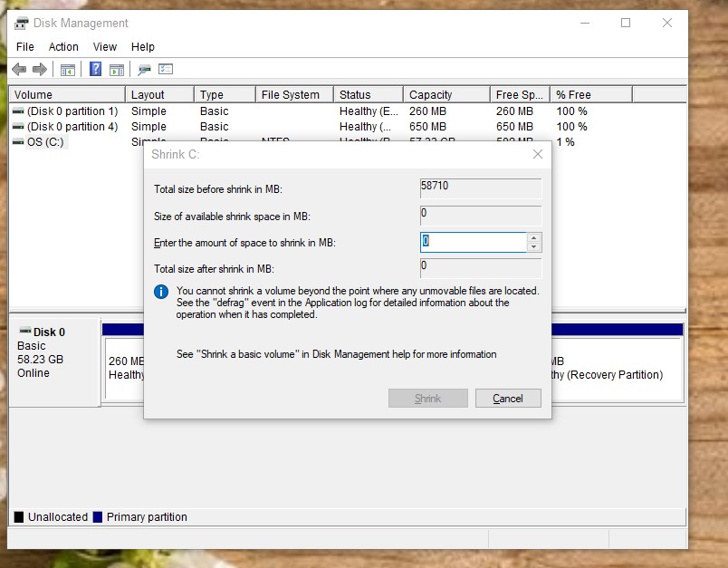Viewport: 728px width, 568px height.
Task: Click the 1 % free cell of OS (C:)
Action: point(566,141)
